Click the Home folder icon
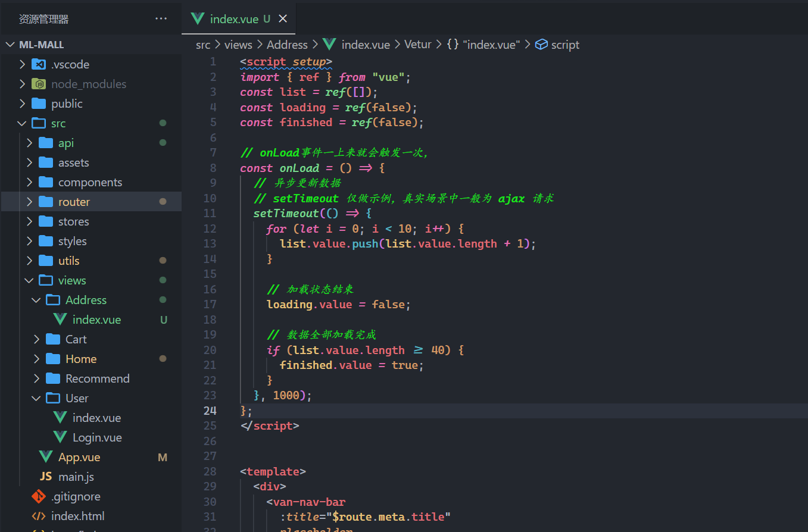 point(53,359)
